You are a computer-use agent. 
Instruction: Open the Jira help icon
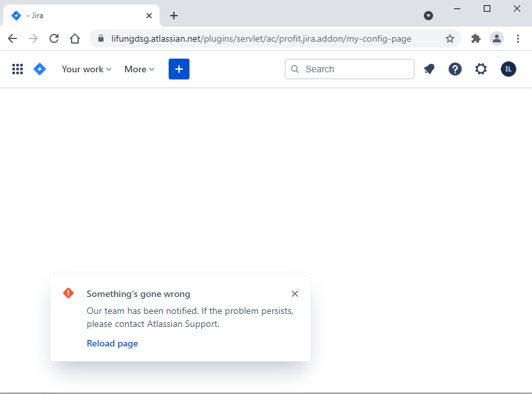click(455, 69)
